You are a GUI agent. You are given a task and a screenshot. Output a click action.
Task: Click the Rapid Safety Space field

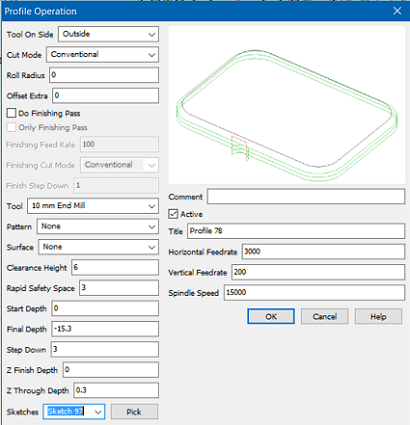pyautogui.click(x=119, y=288)
